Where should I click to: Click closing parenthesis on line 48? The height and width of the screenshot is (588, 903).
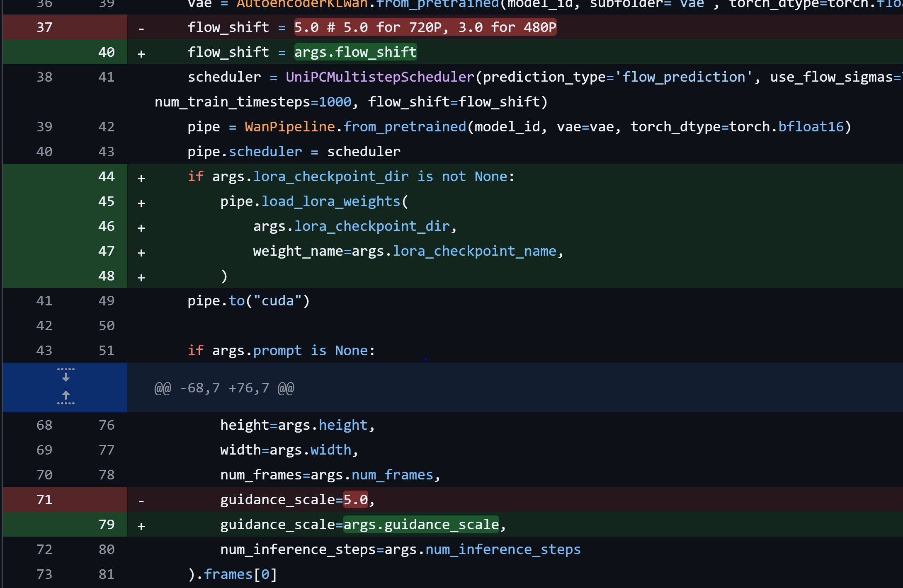pos(224,276)
